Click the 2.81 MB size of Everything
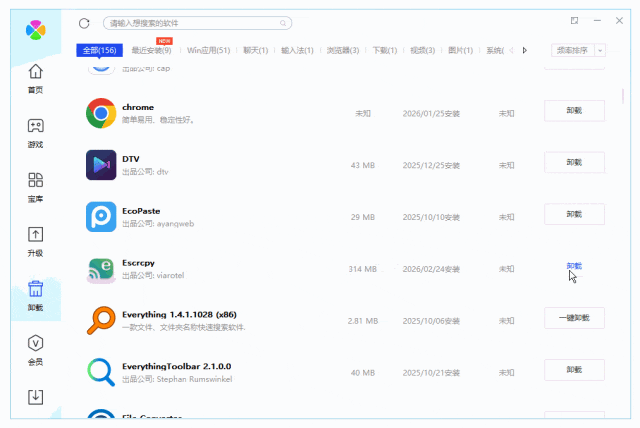 362,321
